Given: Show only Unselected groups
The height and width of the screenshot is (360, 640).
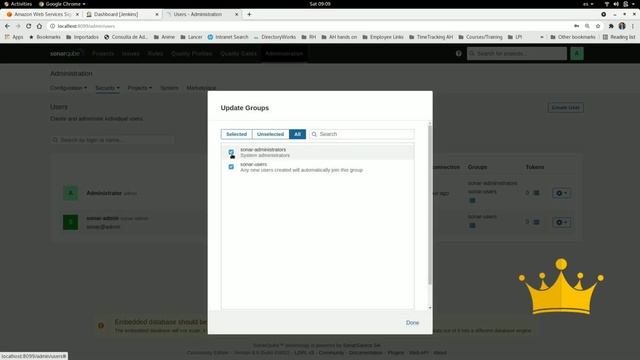Looking at the screenshot, I should (x=270, y=134).
